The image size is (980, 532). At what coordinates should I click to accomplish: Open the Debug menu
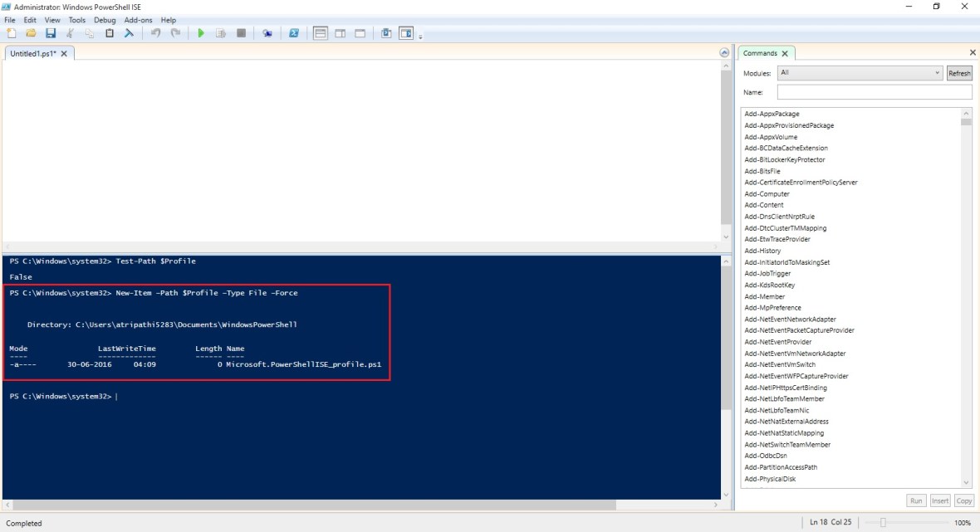click(x=105, y=20)
